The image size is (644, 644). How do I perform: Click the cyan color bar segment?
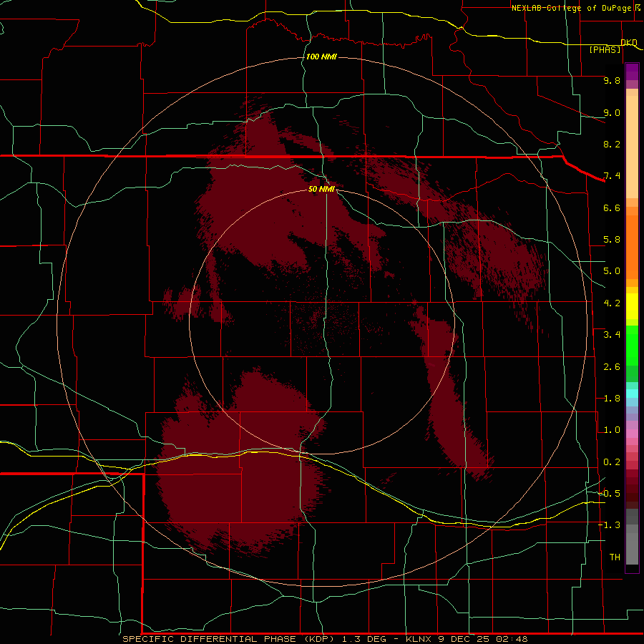(x=632, y=394)
